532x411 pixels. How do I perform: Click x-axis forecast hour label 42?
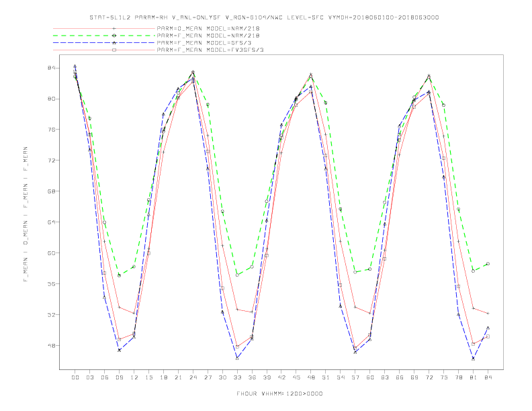(281, 377)
